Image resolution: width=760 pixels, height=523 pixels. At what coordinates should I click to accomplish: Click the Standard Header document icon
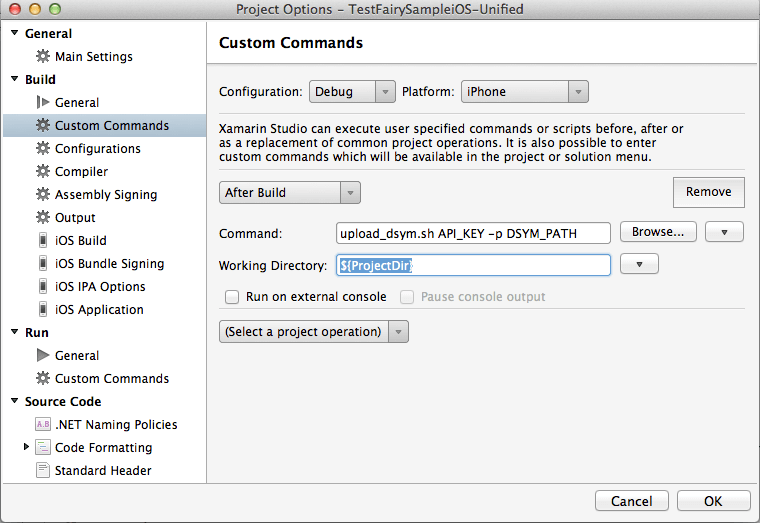pyautogui.click(x=43, y=471)
